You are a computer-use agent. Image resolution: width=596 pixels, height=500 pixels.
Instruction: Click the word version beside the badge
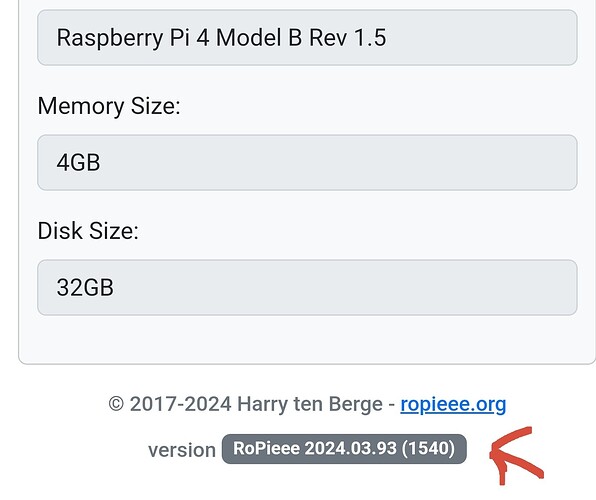[x=182, y=450]
